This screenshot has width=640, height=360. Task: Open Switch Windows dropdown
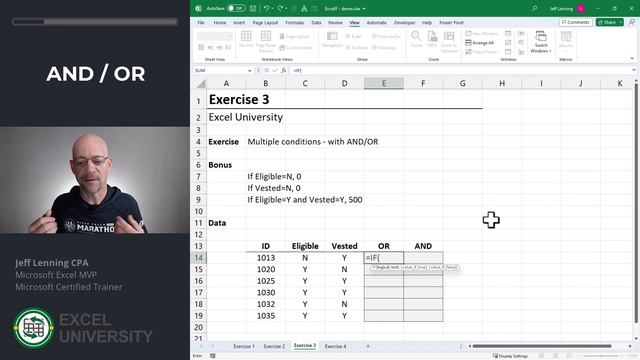tap(541, 42)
